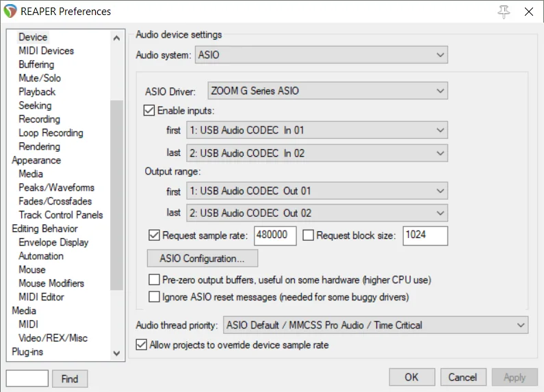Enable Pre-zero output buffers option
This screenshot has height=392, width=544.
[x=154, y=280]
